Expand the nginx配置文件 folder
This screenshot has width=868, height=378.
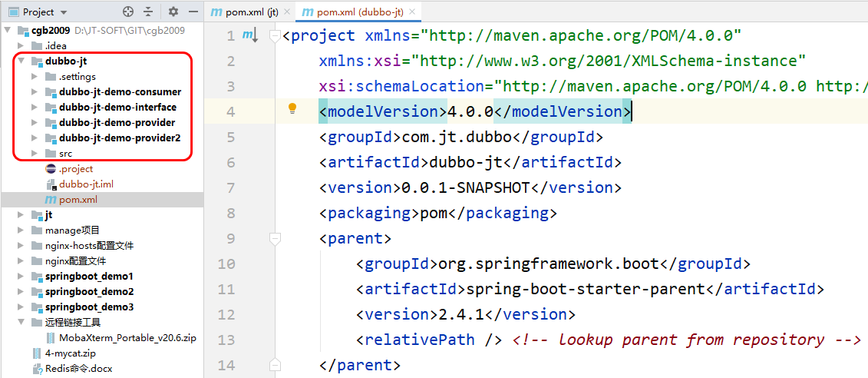pos(21,261)
